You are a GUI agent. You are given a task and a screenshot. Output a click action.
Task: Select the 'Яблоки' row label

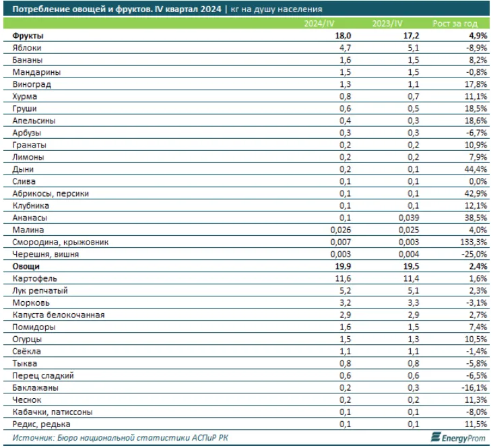pos(27,49)
